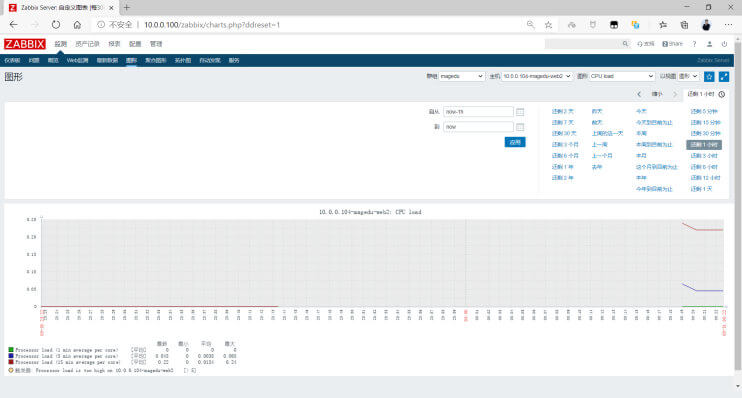
Task: Click the Zabbix search magnifier icon
Action: pyautogui.click(x=626, y=44)
